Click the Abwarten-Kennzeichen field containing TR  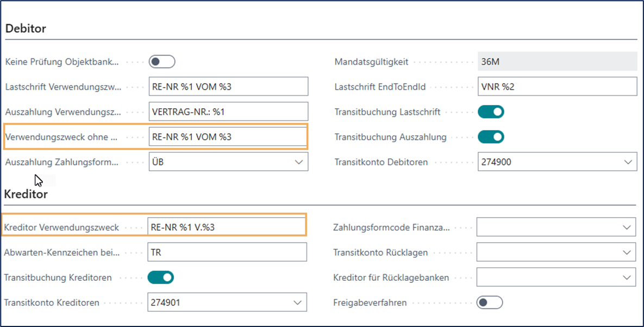coord(228,251)
